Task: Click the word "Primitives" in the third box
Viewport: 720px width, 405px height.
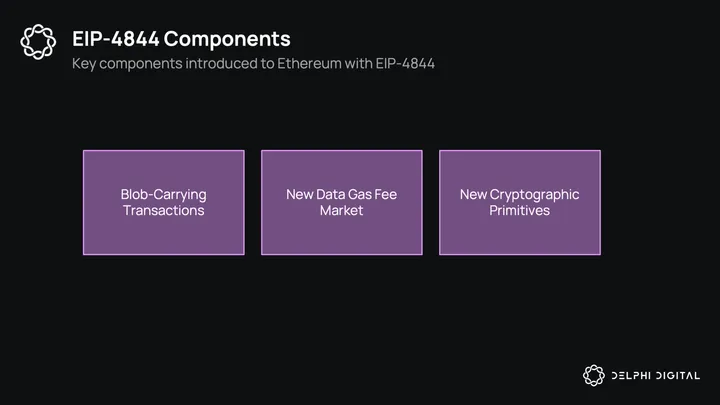Action: 519,211
